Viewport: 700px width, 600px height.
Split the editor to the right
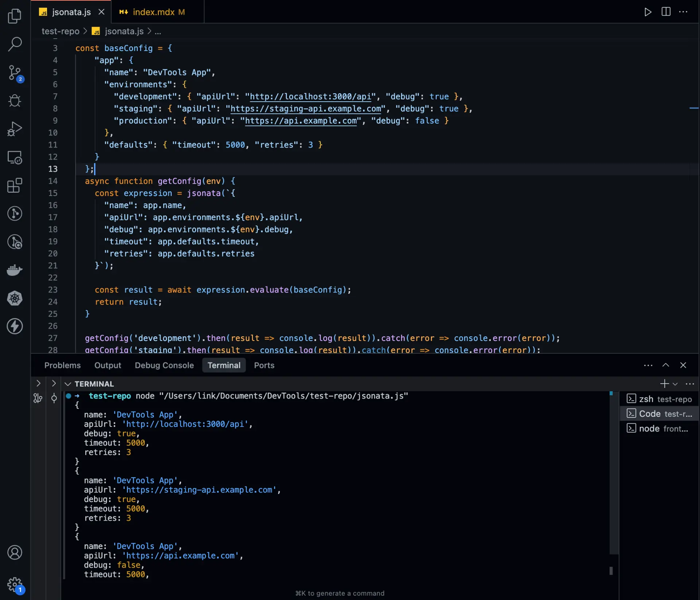[x=666, y=12]
